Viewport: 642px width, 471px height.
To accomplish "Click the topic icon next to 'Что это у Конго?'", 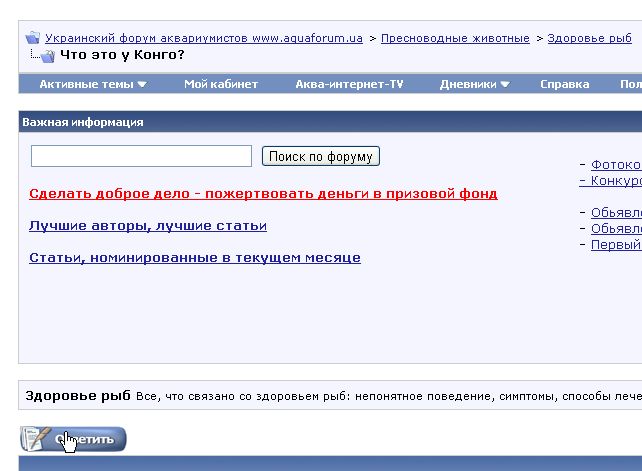I will pos(47,55).
